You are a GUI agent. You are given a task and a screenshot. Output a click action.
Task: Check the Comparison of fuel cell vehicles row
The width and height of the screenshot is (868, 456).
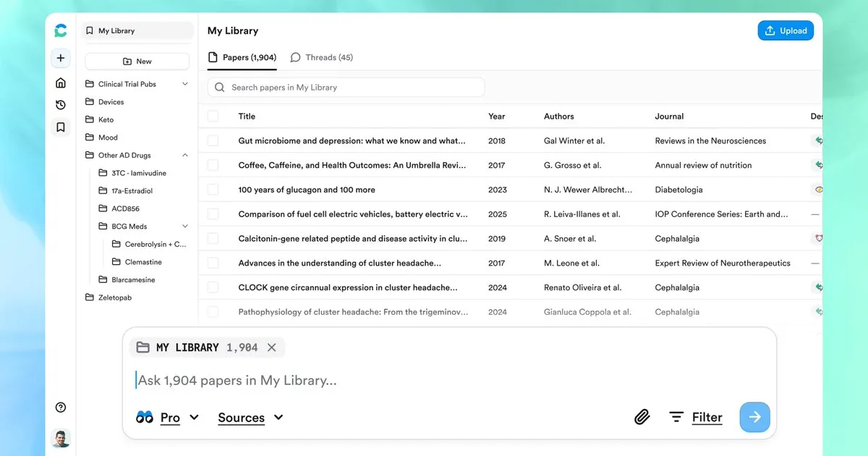click(x=213, y=214)
